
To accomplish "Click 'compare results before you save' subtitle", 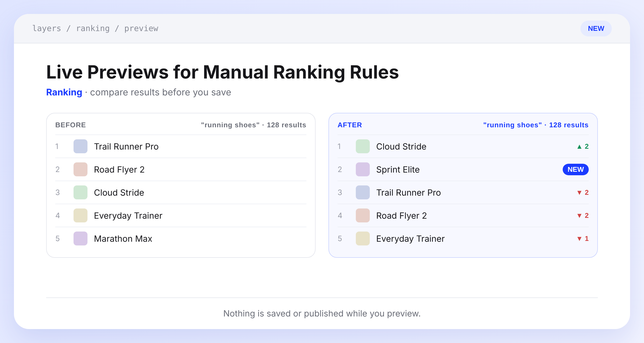I will [160, 92].
